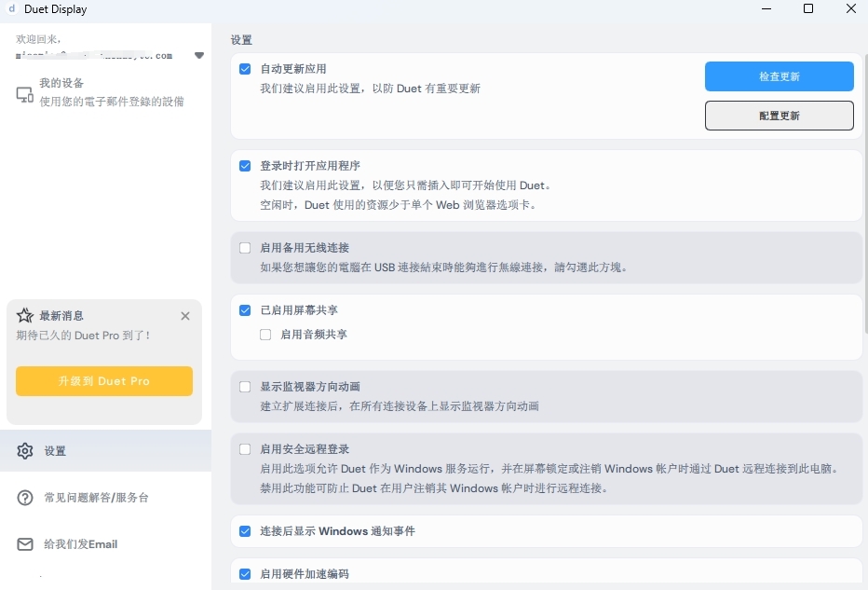Click the 期待已久的 Duet Pro 到了 text
Screen dimensions: 868x590
click(83, 336)
